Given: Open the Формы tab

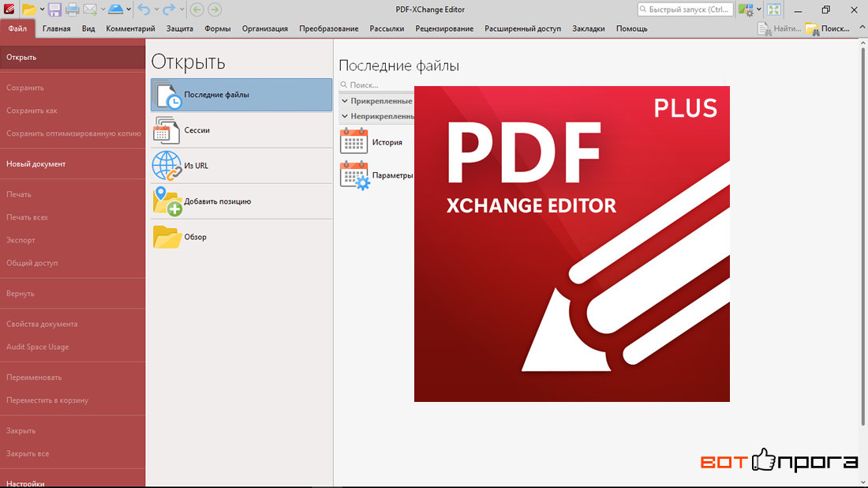Looking at the screenshot, I should click(x=217, y=28).
